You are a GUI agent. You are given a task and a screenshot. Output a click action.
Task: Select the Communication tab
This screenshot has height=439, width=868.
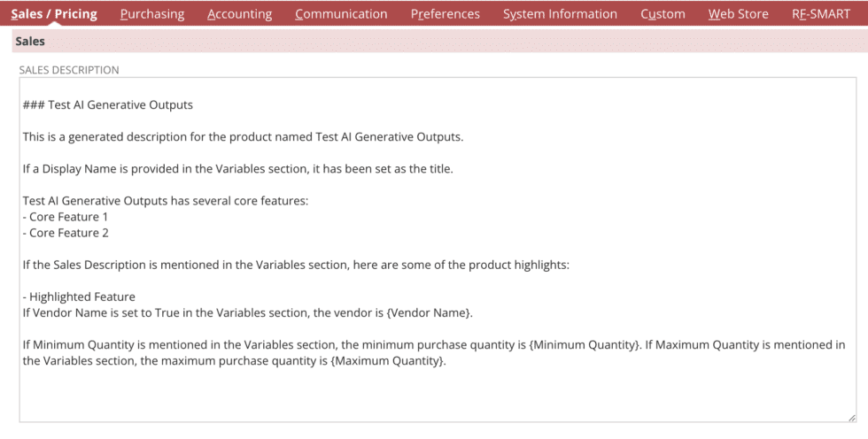point(341,14)
